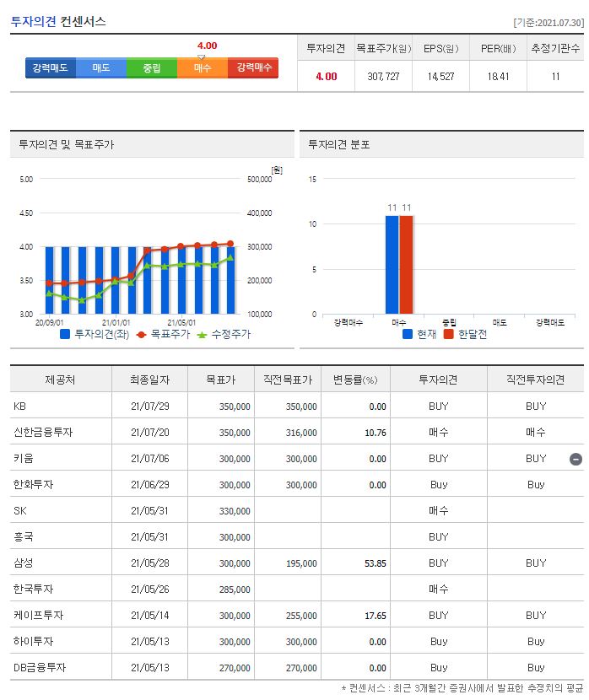Click the 수정주가 green legend marker

202,334
